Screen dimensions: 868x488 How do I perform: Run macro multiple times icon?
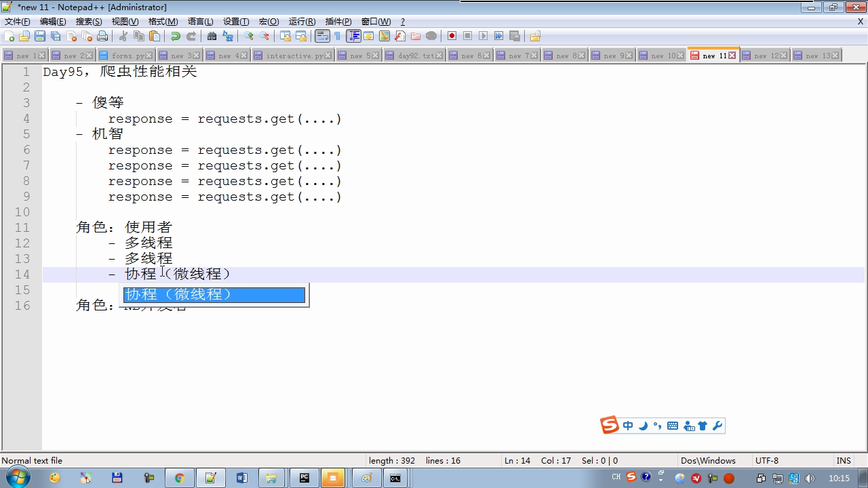(498, 36)
